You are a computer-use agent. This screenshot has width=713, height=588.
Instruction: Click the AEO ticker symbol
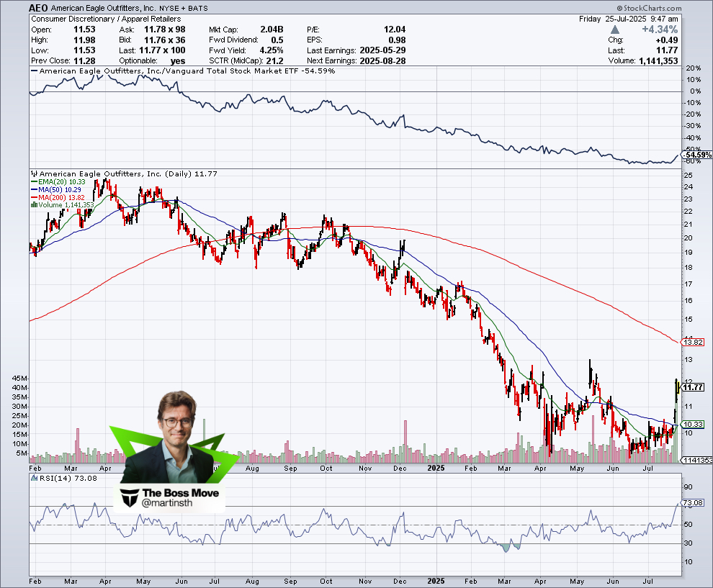38,8
